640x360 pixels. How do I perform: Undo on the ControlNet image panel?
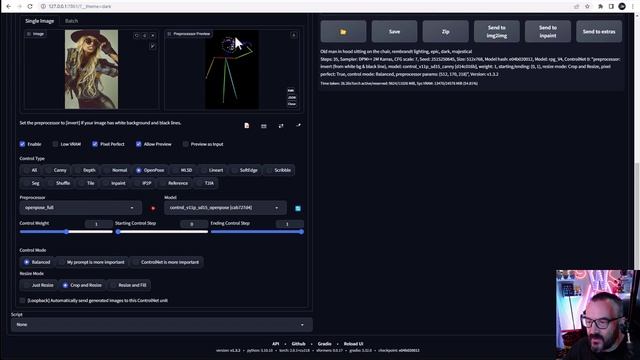tap(136, 36)
